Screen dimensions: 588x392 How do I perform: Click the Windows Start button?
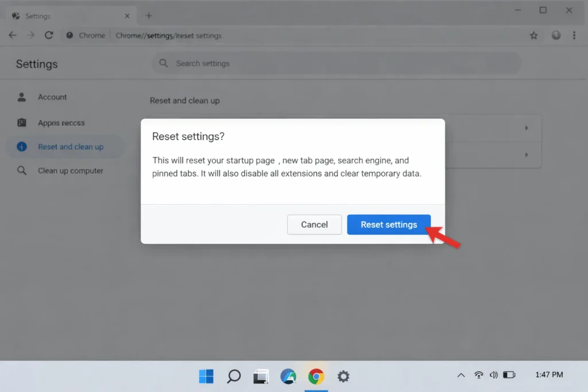[206, 377]
